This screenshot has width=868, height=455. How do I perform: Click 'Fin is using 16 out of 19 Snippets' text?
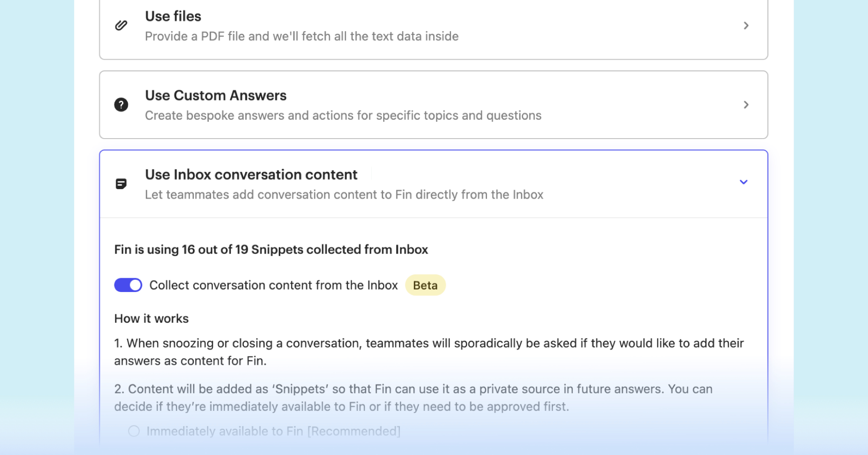tap(271, 250)
